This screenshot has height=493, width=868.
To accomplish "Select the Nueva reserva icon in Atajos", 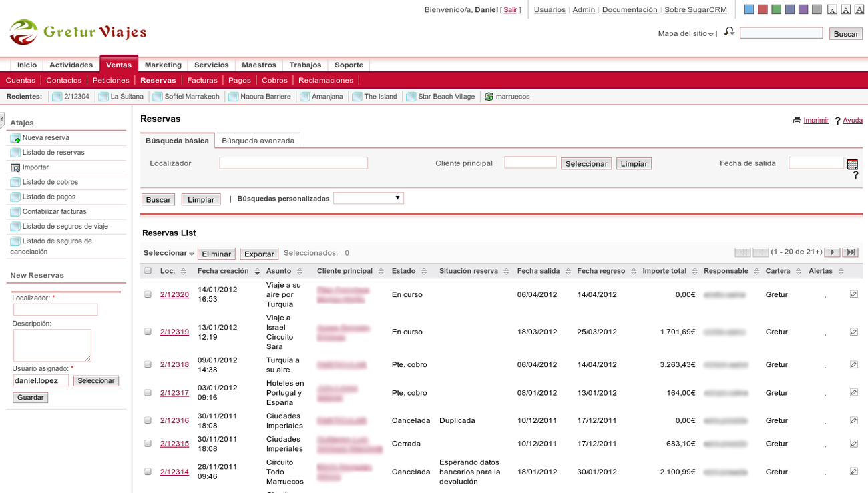I will [17, 137].
